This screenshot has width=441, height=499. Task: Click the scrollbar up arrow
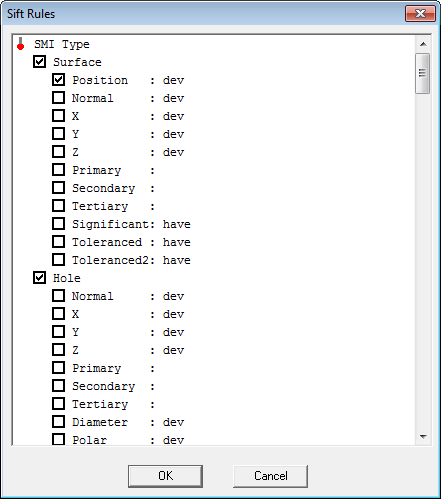click(423, 44)
